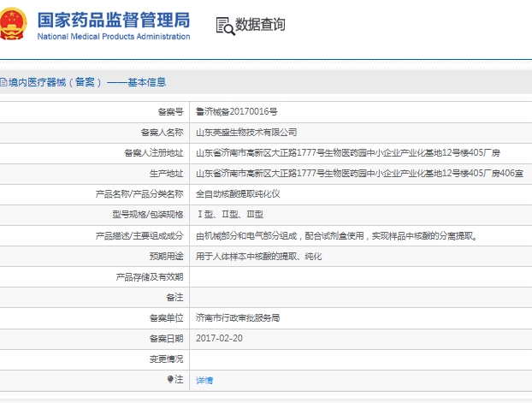Click the 备案日期 row label
The image size is (532, 403).
click(x=166, y=339)
